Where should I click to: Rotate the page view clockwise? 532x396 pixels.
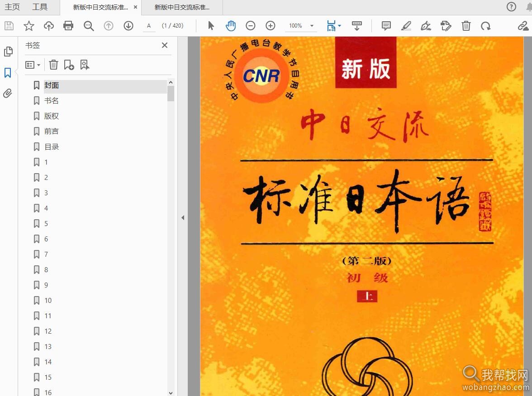click(x=486, y=26)
